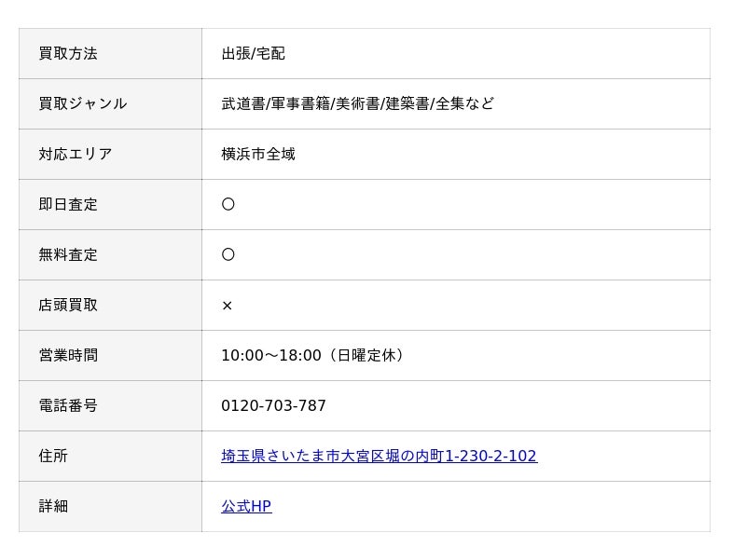
Task: Click the circle mark for 無料査定
Action: click(228, 254)
